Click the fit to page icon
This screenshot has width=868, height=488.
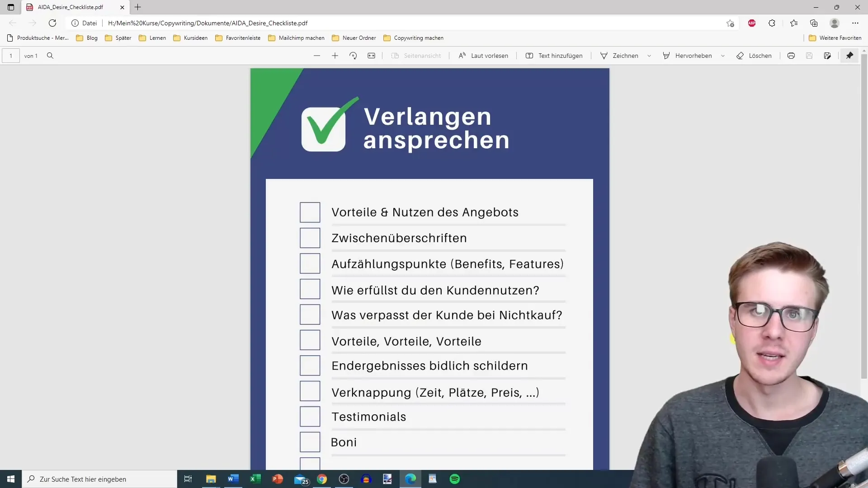tap(371, 56)
